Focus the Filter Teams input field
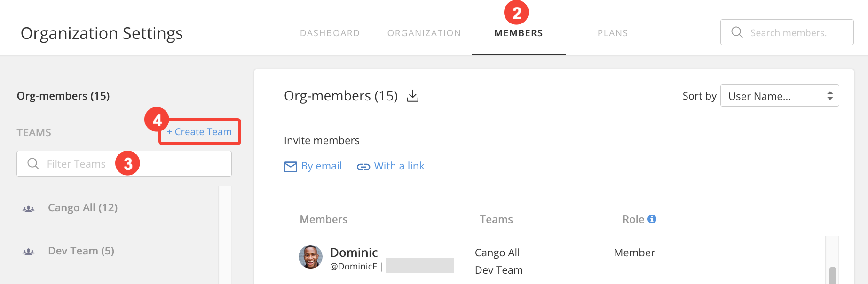This screenshot has height=284, width=868. [124, 163]
